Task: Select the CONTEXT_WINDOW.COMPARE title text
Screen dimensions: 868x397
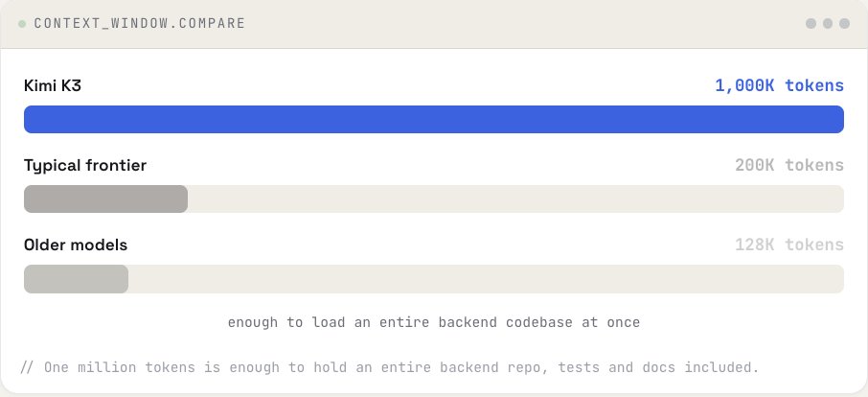Action: [140, 23]
